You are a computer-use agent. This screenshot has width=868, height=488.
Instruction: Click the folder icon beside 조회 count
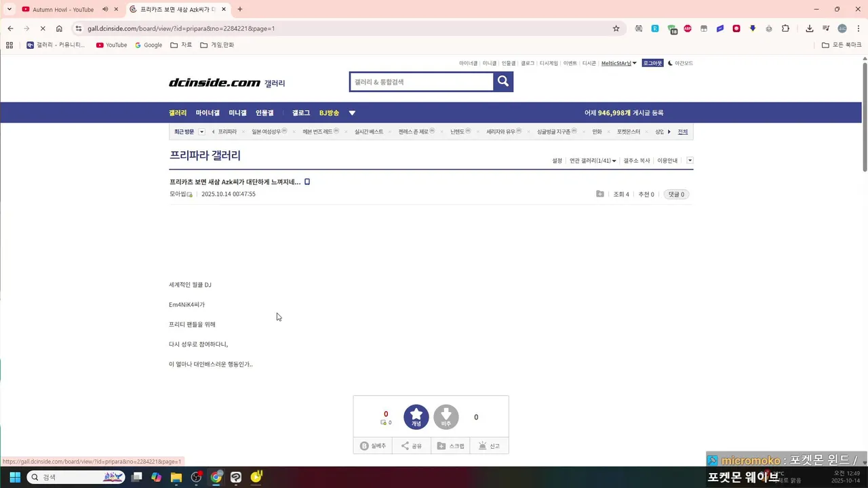[600, 194]
